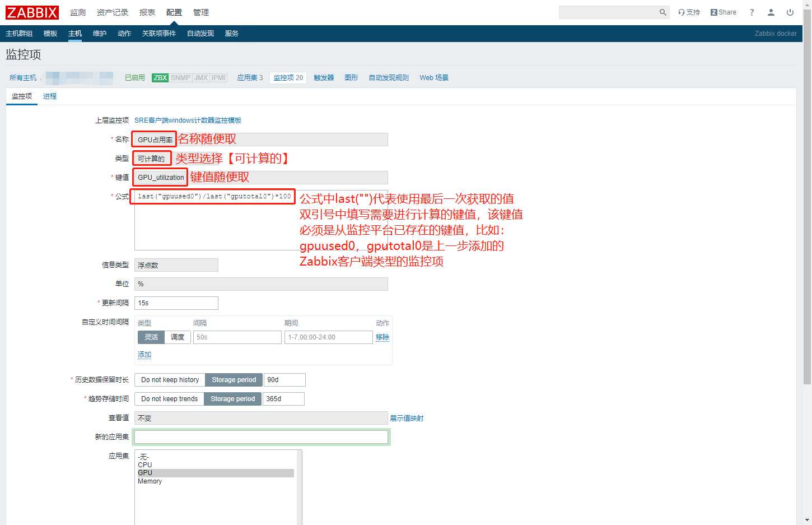This screenshot has width=812, height=525.
Task: Switch to the 进程 tab
Action: tap(50, 96)
